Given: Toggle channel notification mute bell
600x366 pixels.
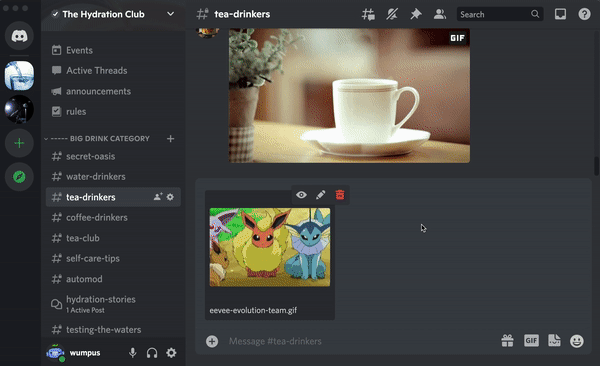Looking at the screenshot, I should [x=392, y=15].
